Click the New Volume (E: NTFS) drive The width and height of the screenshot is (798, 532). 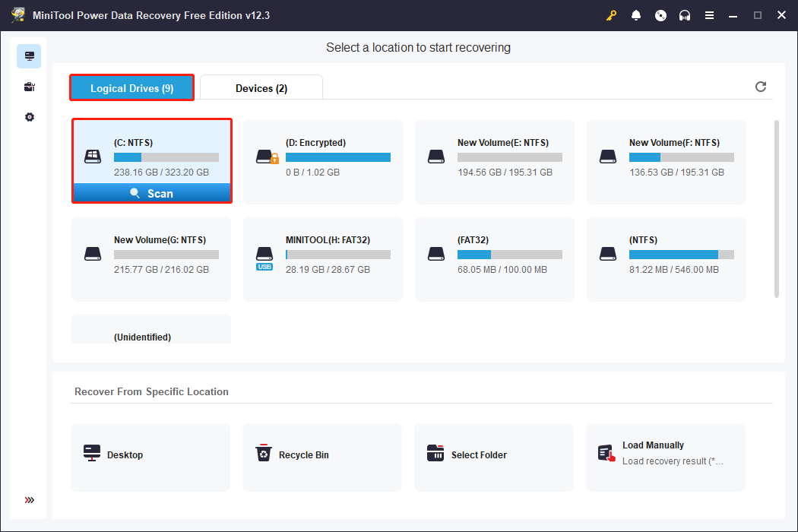tap(495, 161)
